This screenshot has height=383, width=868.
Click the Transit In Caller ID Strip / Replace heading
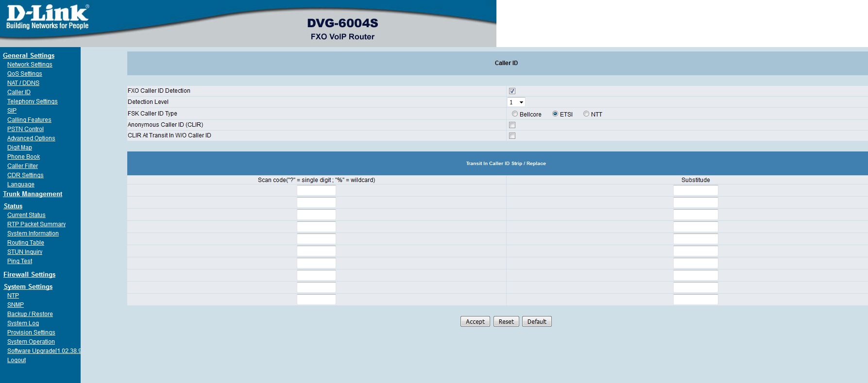point(506,164)
